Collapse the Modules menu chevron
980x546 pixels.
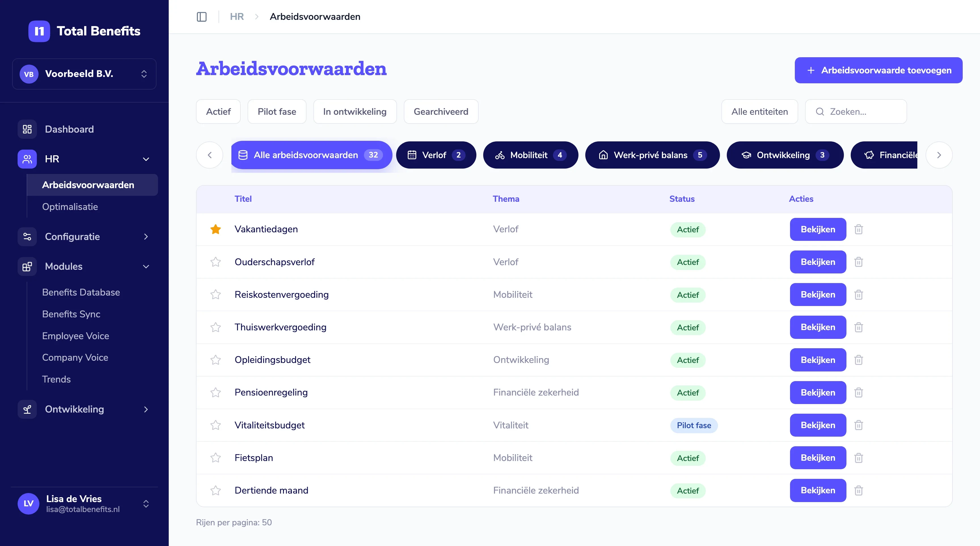coord(146,267)
